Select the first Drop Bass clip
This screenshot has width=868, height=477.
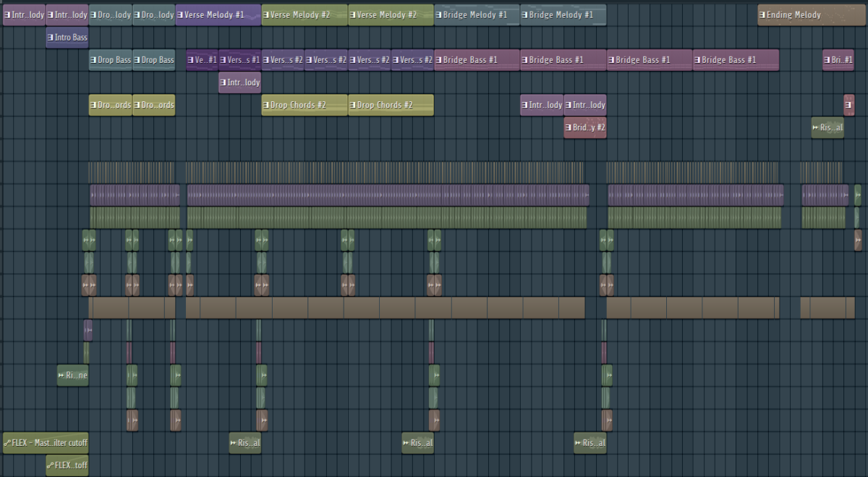111,60
